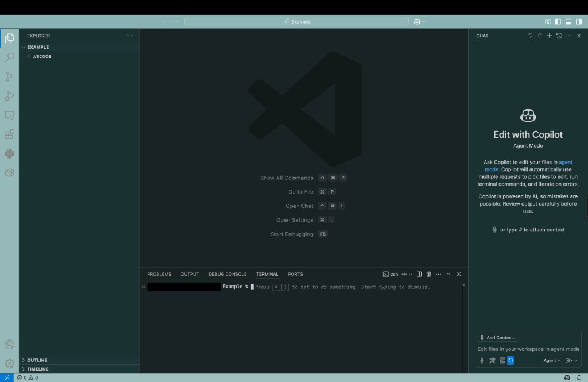This screenshot has width=588, height=382.
Task: Start voice chat microphone icon
Action: [482, 360]
